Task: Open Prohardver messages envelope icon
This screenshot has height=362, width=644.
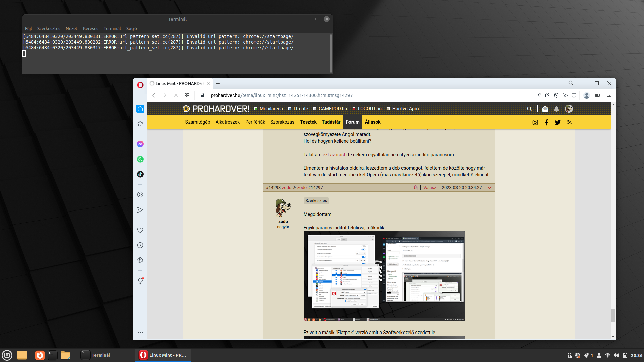Action: coord(545,109)
